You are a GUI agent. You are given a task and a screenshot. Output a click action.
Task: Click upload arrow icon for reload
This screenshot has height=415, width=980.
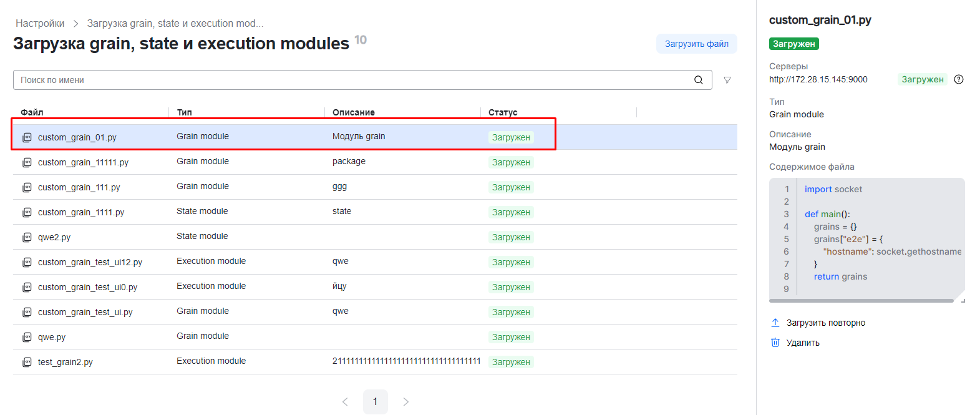click(x=775, y=323)
